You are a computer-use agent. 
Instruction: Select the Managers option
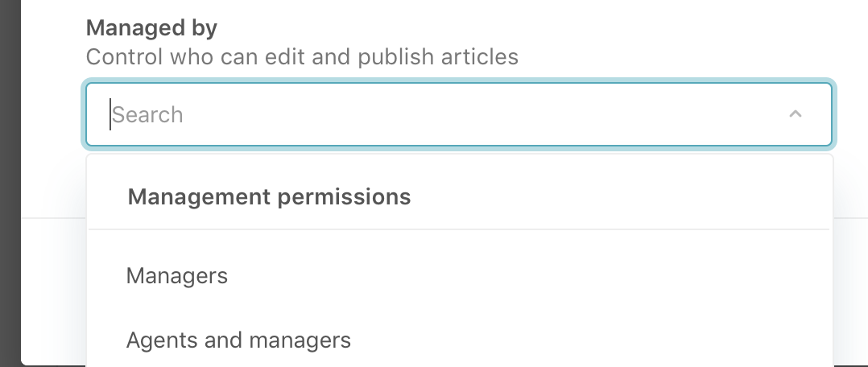click(177, 276)
